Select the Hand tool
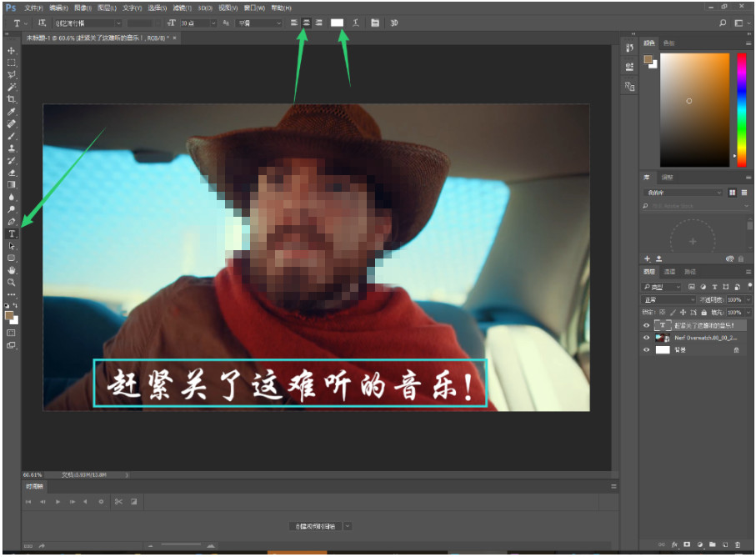 [12, 268]
